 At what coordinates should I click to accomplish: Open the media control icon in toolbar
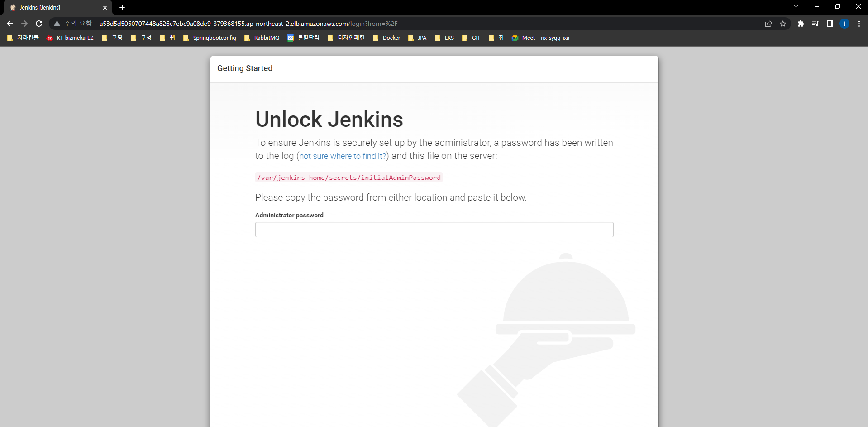[816, 24]
